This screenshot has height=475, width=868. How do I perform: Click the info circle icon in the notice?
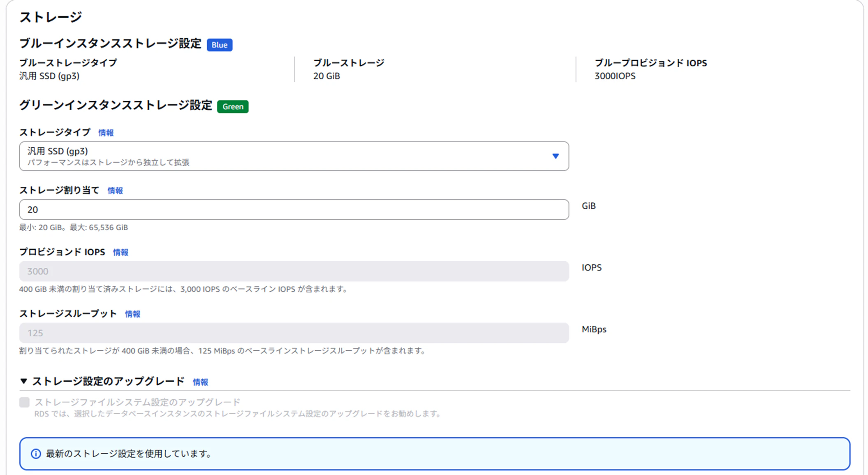[x=36, y=454]
